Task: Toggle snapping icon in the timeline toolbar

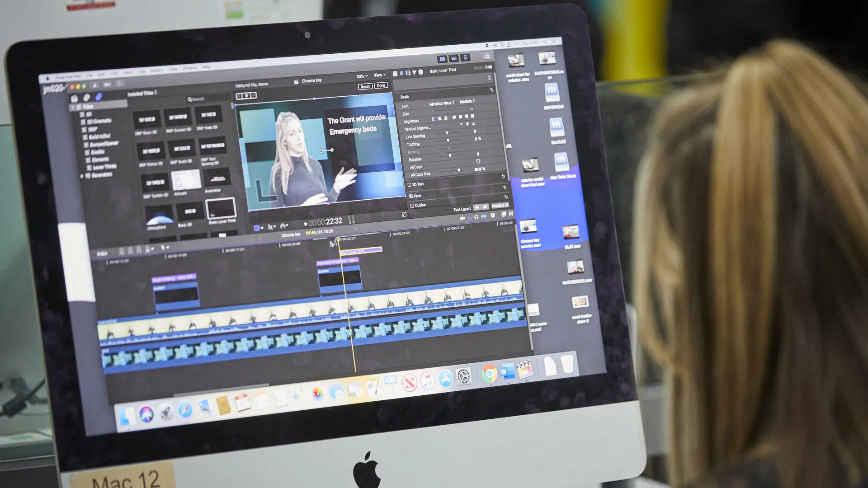Action: pos(484,216)
